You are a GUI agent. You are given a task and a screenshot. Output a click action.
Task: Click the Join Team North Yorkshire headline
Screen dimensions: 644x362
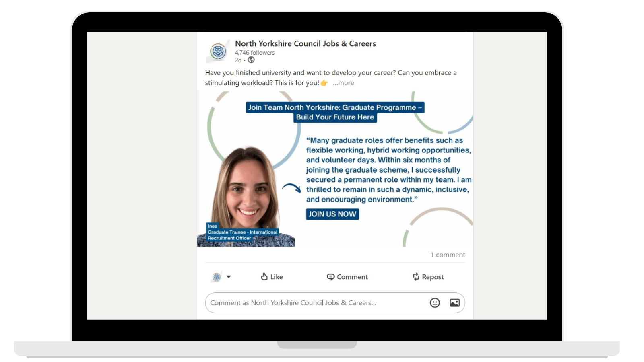point(335,112)
